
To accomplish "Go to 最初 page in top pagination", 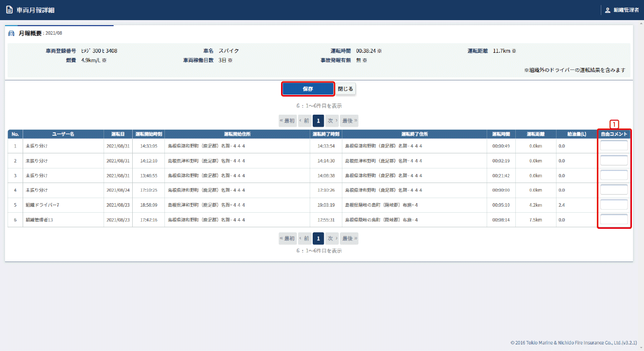I will [288, 121].
